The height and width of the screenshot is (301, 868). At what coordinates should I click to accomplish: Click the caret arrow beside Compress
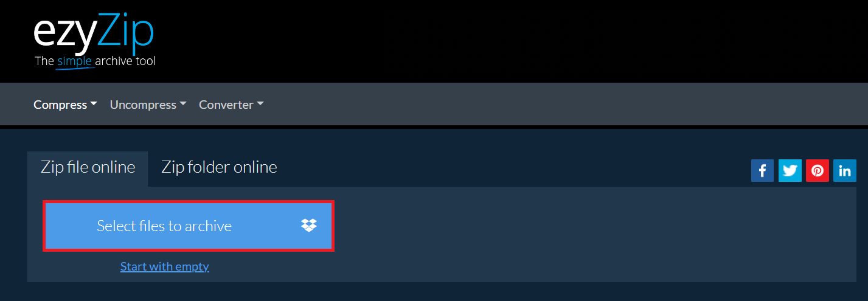point(94,105)
